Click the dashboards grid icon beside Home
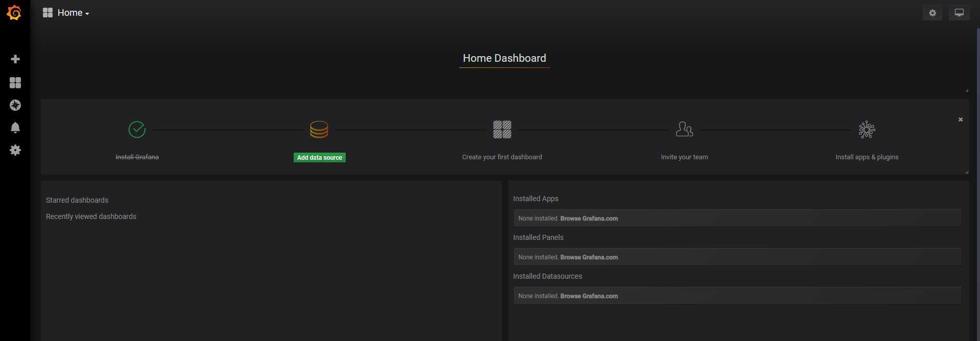The width and height of the screenshot is (980, 341). (47, 13)
